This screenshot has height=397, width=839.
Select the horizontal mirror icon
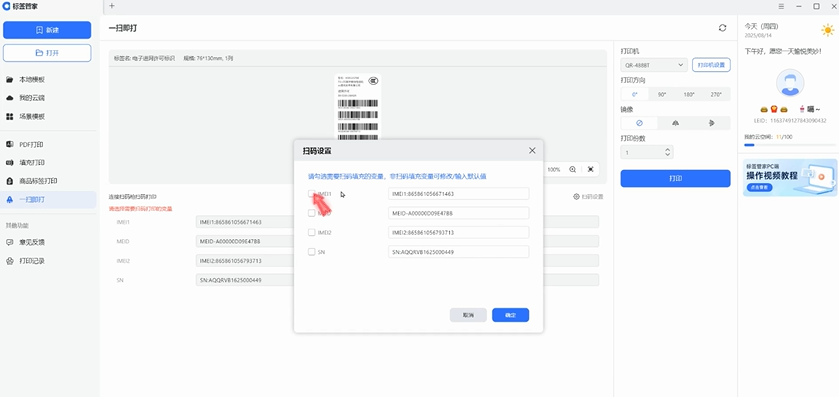click(x=675, y=123)
